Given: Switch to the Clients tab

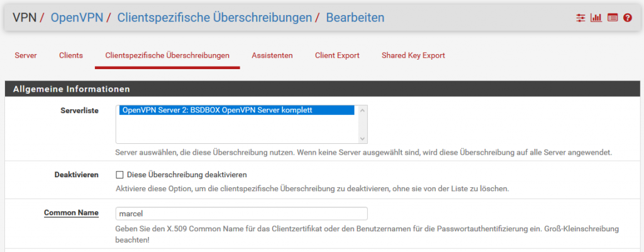Looking at the screenshot, I should pos(70,55).
